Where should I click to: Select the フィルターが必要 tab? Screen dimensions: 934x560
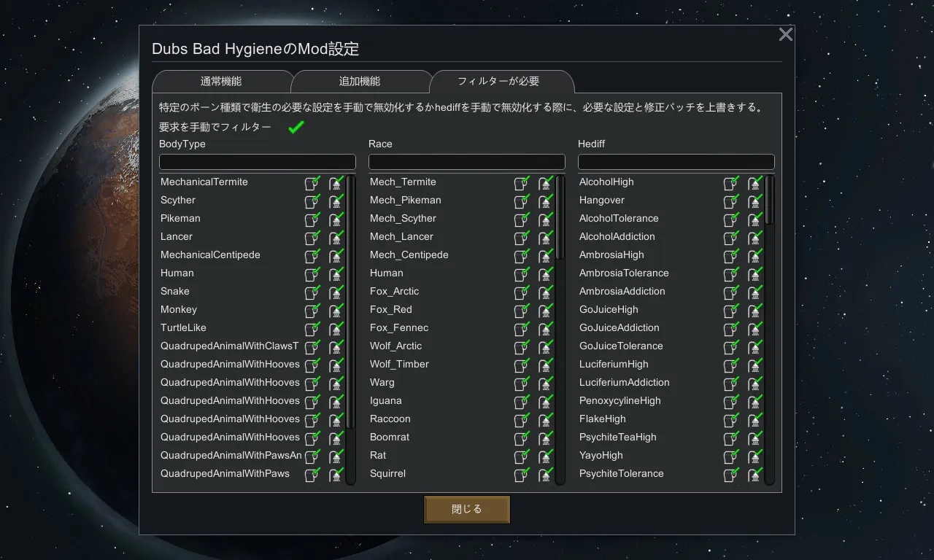(x=498, y=82)
